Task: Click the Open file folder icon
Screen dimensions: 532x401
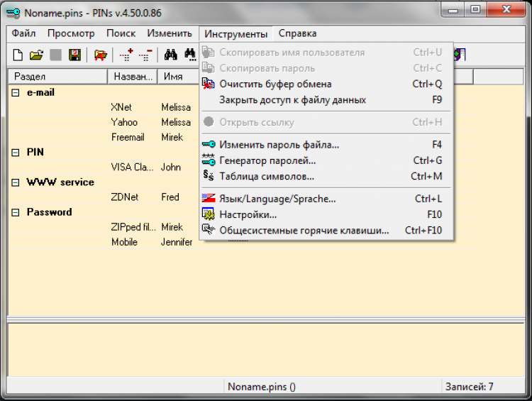Action: tap(36, 55)
